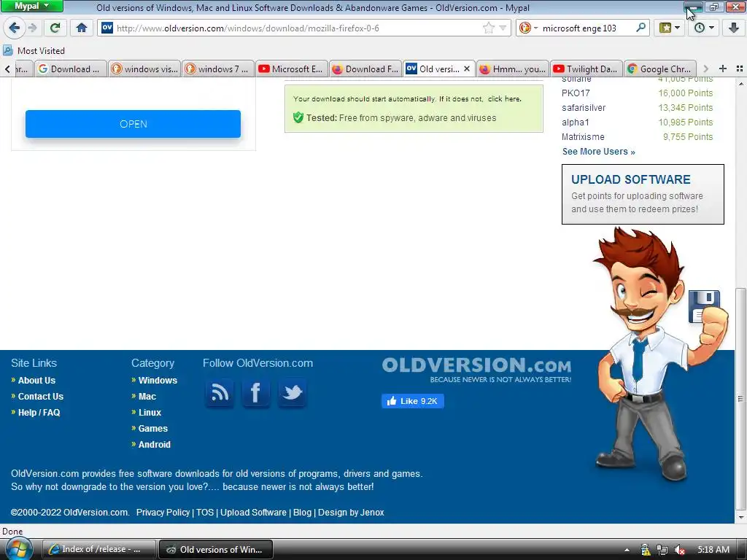Screen dimensions: 747x560
Task: Click the Most Visited bookmark folder
Action: pyautogui.click(x=34, y=50)
